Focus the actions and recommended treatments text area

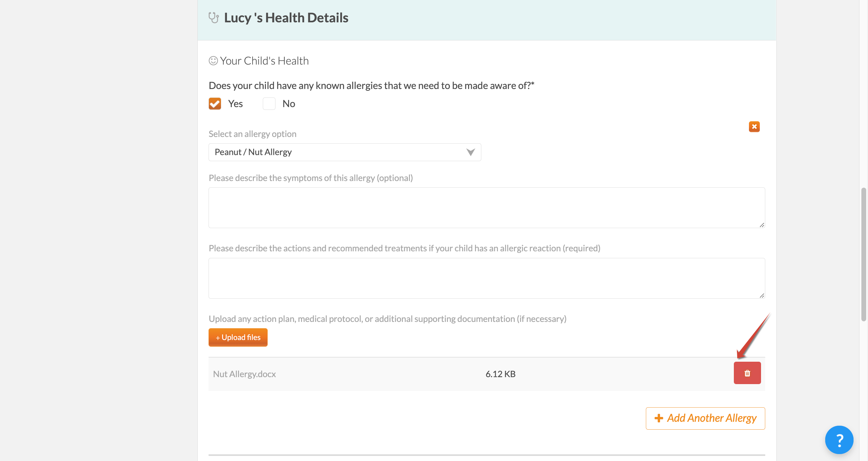486,278
